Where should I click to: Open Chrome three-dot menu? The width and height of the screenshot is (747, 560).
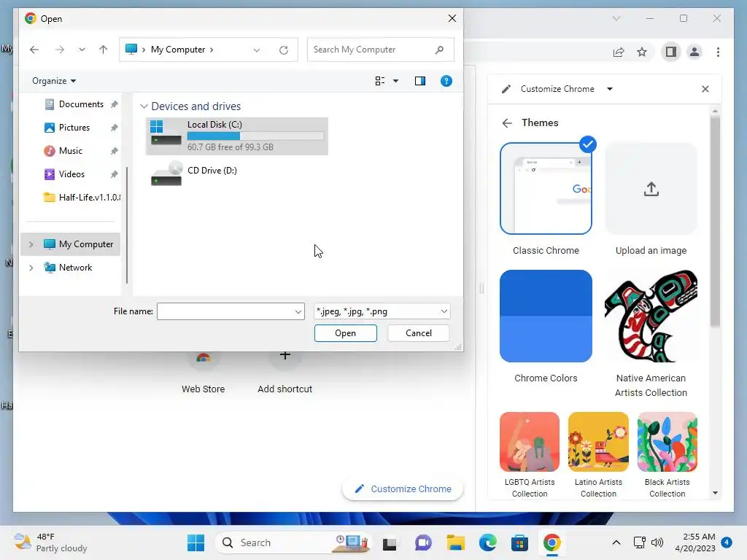718,52
